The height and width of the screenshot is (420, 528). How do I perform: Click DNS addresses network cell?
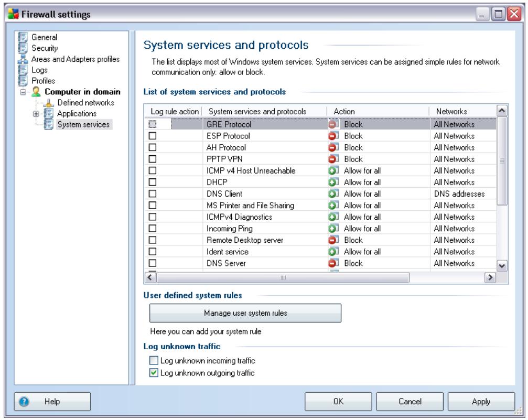click(x=459, y=193)
